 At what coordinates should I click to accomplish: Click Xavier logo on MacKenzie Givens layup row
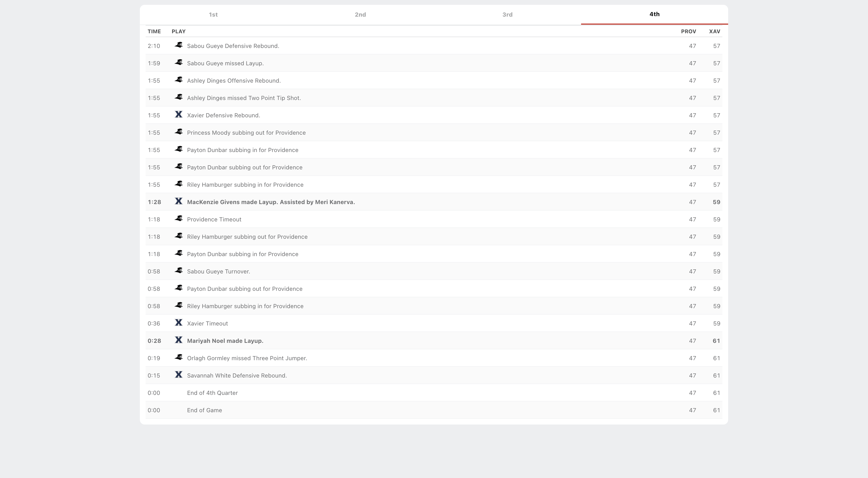179,201
